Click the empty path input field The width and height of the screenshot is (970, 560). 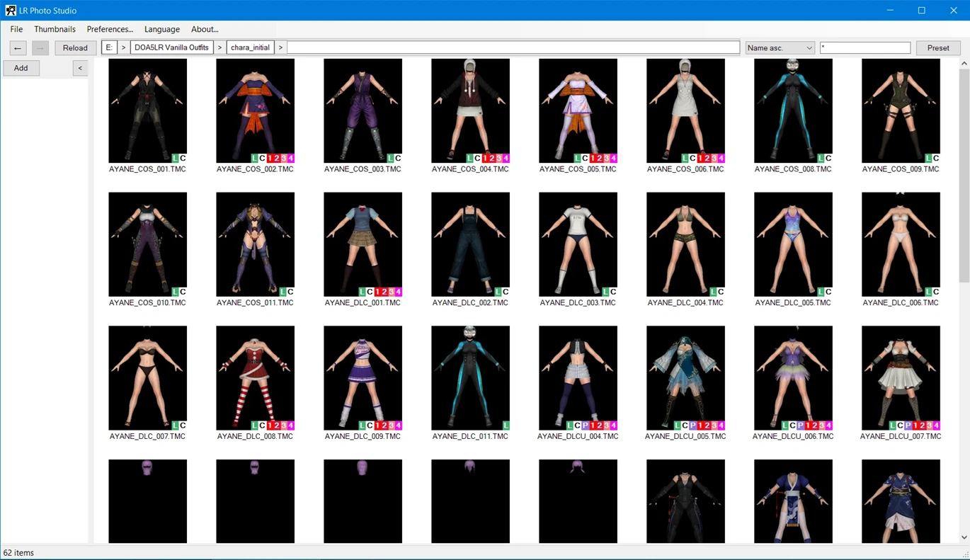pyautogui.click(x=513, y=47)
